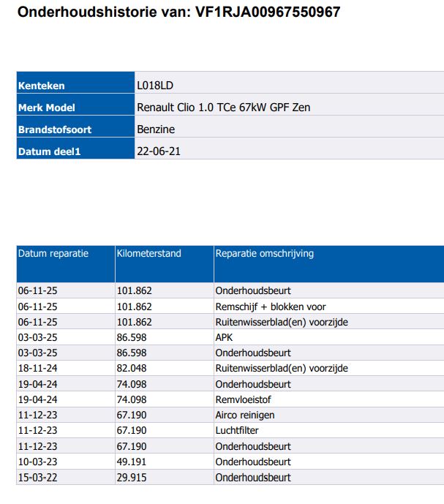Screen dimensions: 444x504
Task: Click the Datum deel1 date 22-06-21
Action: click(159, 151)
